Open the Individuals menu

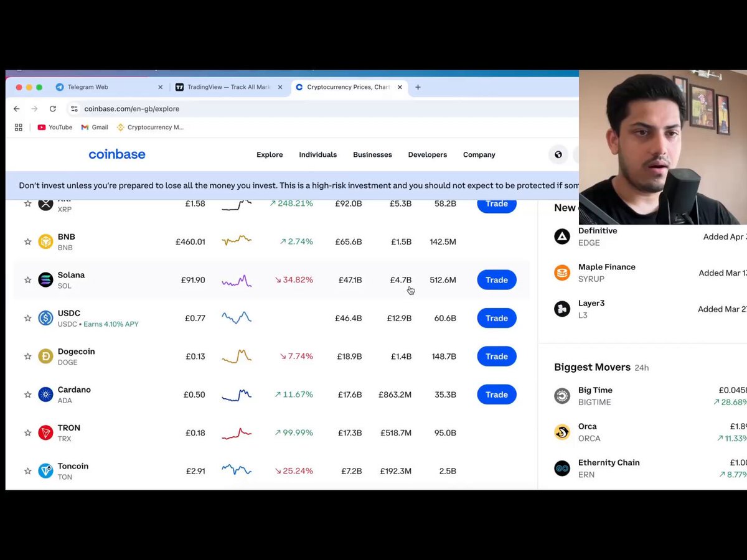[317, 155]
